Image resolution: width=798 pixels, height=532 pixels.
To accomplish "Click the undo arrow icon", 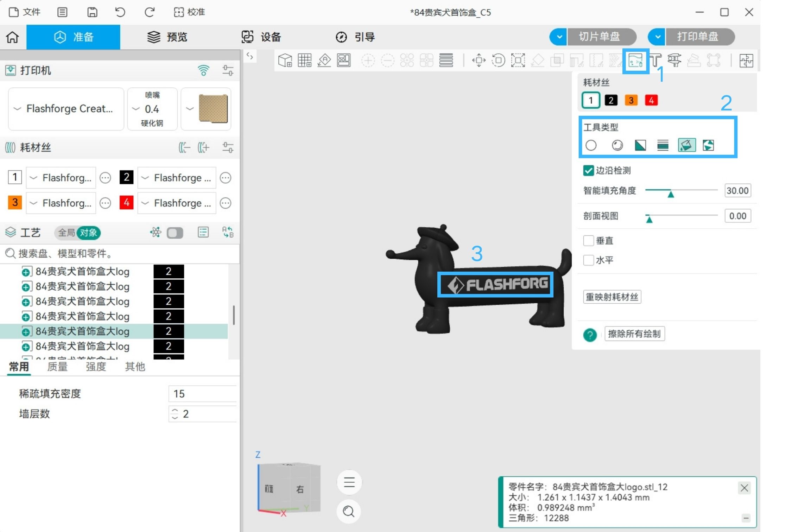I will pos(120,12).
